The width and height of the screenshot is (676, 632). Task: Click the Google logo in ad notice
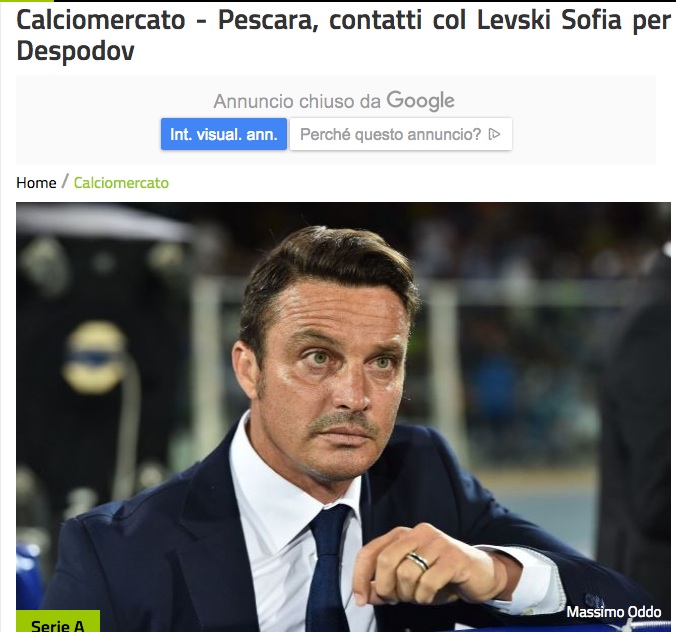pos(420,101)
